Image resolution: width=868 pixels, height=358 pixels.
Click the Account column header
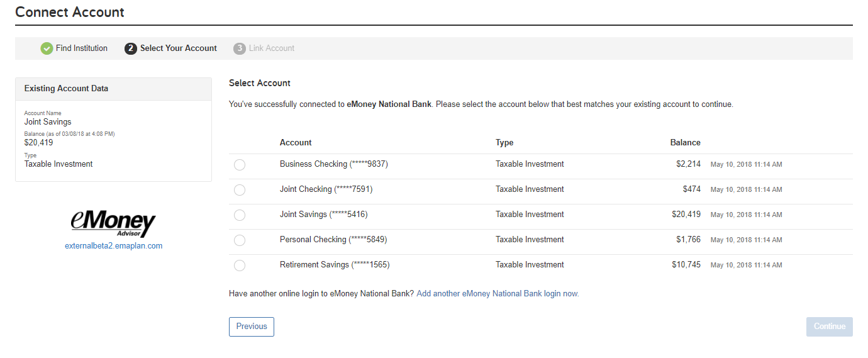(296, 143)
